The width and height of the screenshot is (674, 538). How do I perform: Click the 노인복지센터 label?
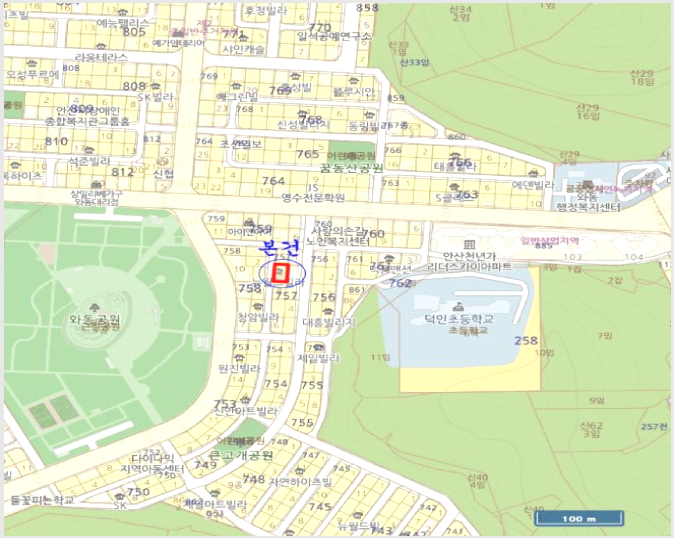pyautogui.click(x=338, y=242)
